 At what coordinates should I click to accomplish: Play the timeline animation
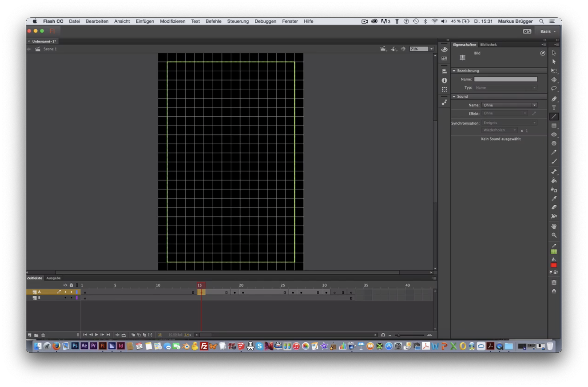point(97,335)
